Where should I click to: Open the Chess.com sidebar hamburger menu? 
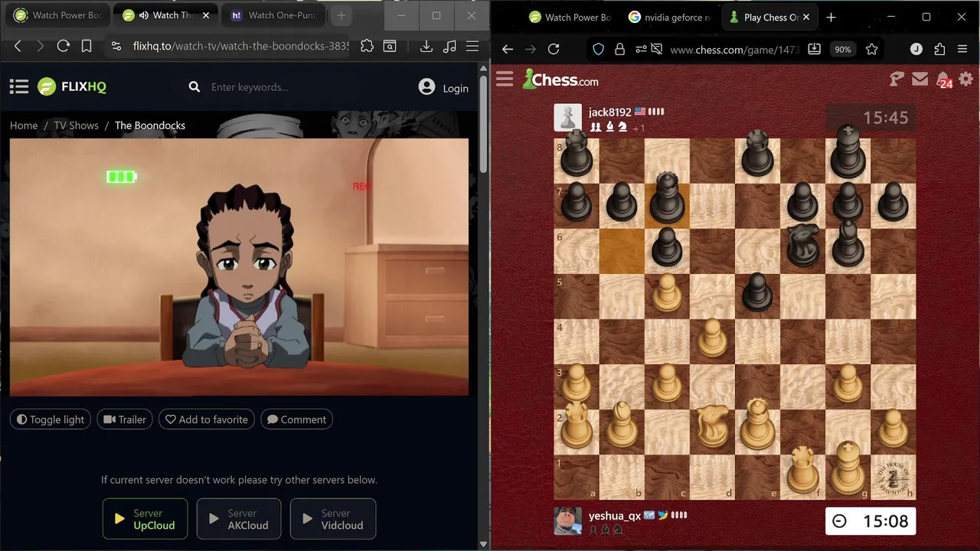point(505,79)
